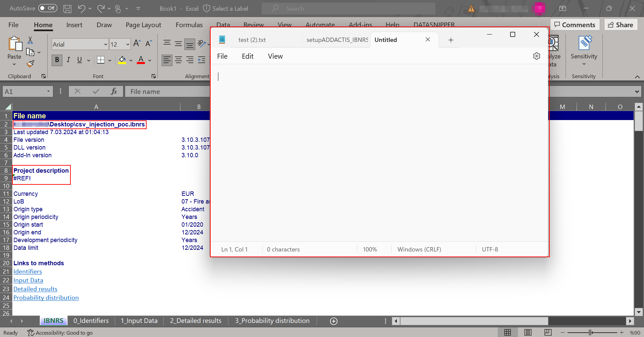The height and width of the screenshot is (337, 644).
Task: Click the Align Left icon
Action: (x=167, y=60)
